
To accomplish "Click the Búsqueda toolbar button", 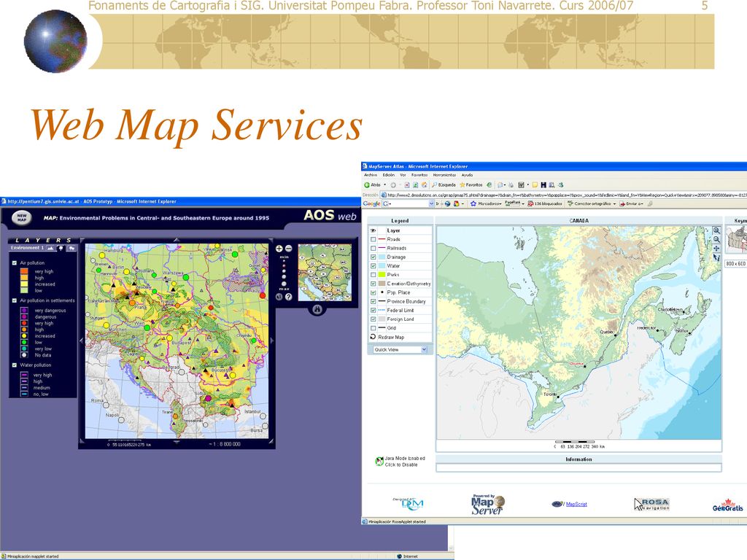I will pyautogui.click(x=444, y=184).
